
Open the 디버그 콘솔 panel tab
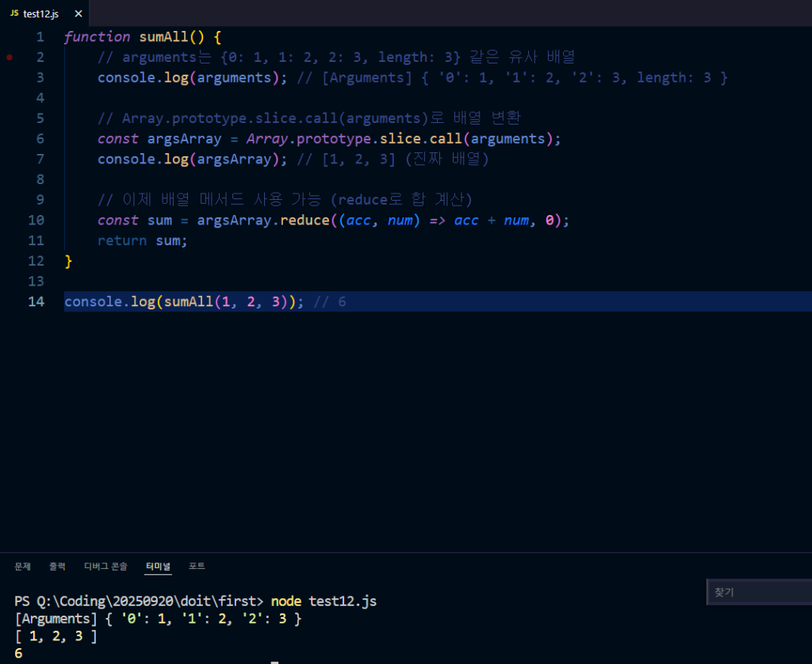(105, 566)
